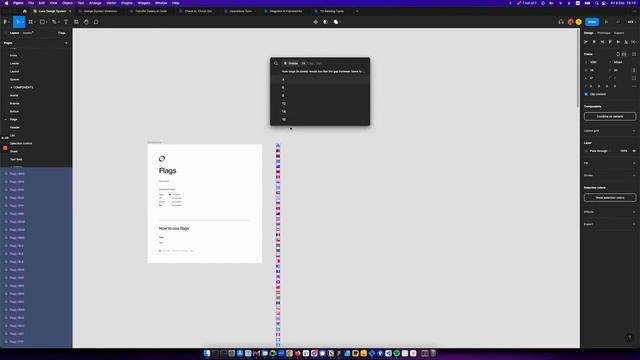Image resolution: width=640 pixels, height=360 pixels.
Task: Click Align bottom icon
Action: [626, 42]
